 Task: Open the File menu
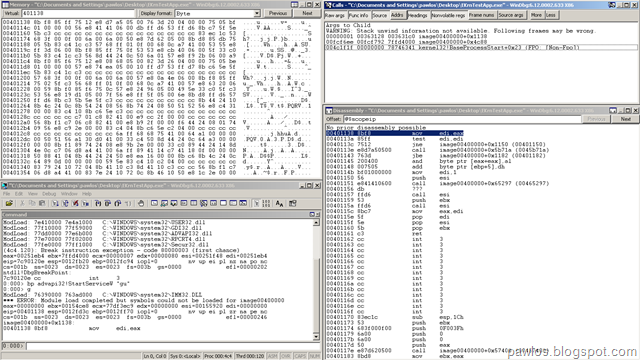pos(7,194)
